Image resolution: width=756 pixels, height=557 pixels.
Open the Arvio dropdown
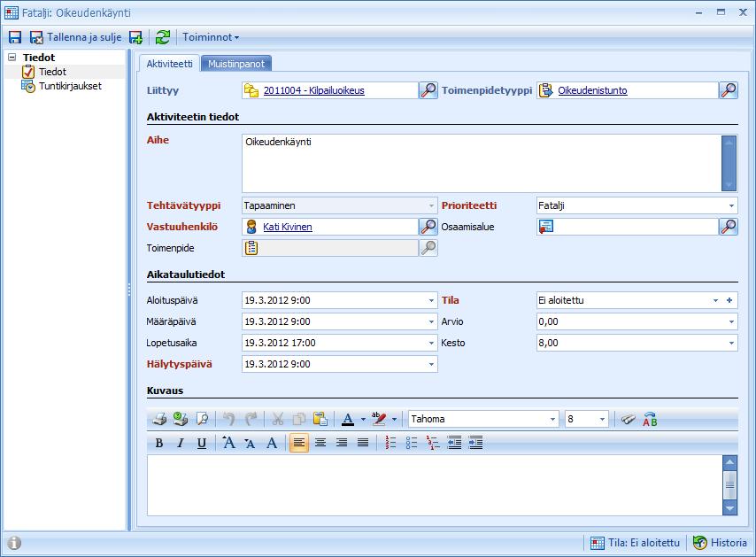(731, 321)
